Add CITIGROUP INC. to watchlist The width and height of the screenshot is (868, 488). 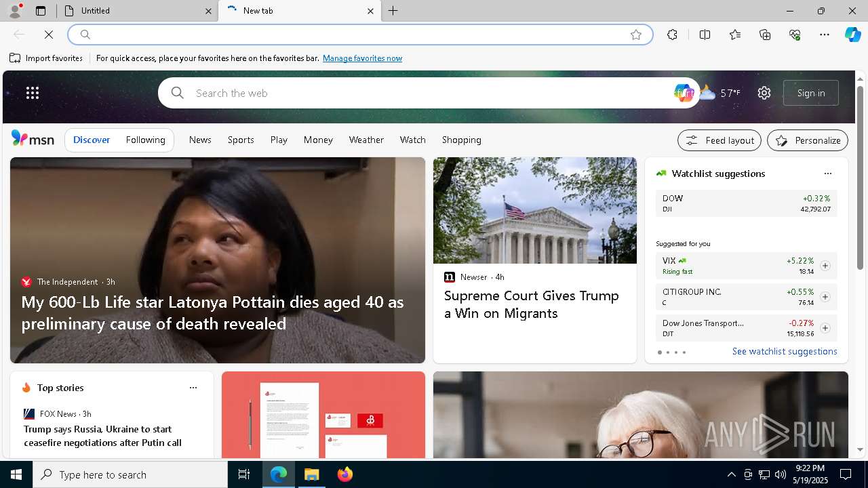(825, 297)
